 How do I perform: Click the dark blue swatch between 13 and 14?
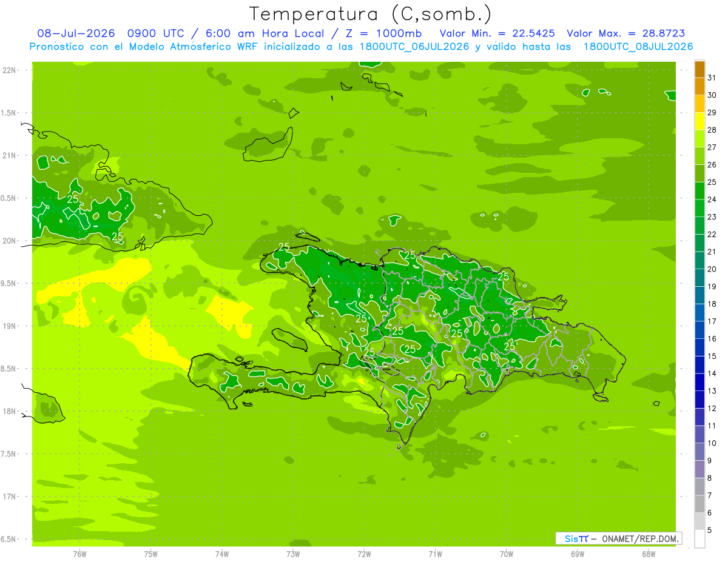click(699, 383)
